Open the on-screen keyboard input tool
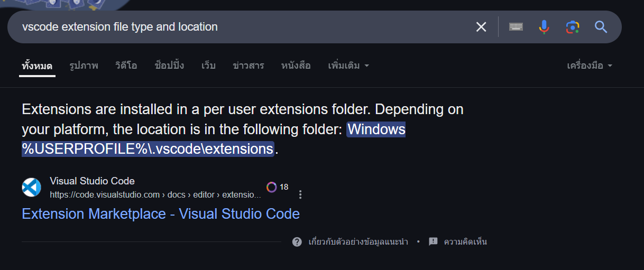The height and width of the screenshot is (270, 644). point(516,26)
